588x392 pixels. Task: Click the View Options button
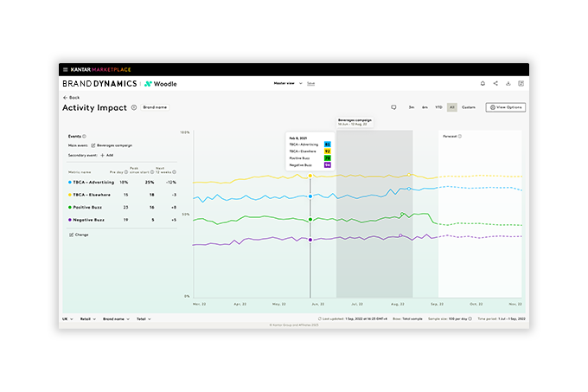tap(505, 107)
